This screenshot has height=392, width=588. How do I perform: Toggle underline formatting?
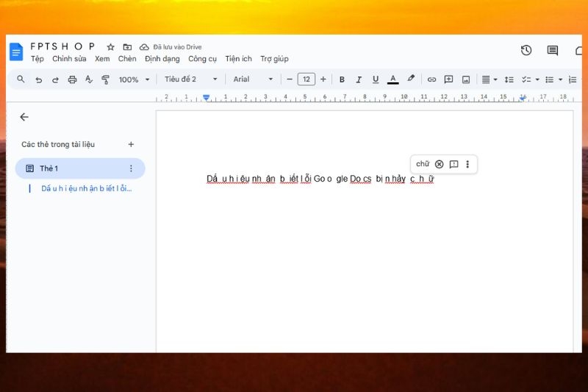(x=376, y=79)
